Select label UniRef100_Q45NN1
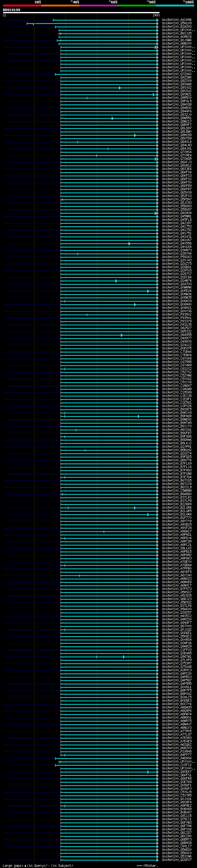Viewport: 197px width, 868px height. click(177, 216)
